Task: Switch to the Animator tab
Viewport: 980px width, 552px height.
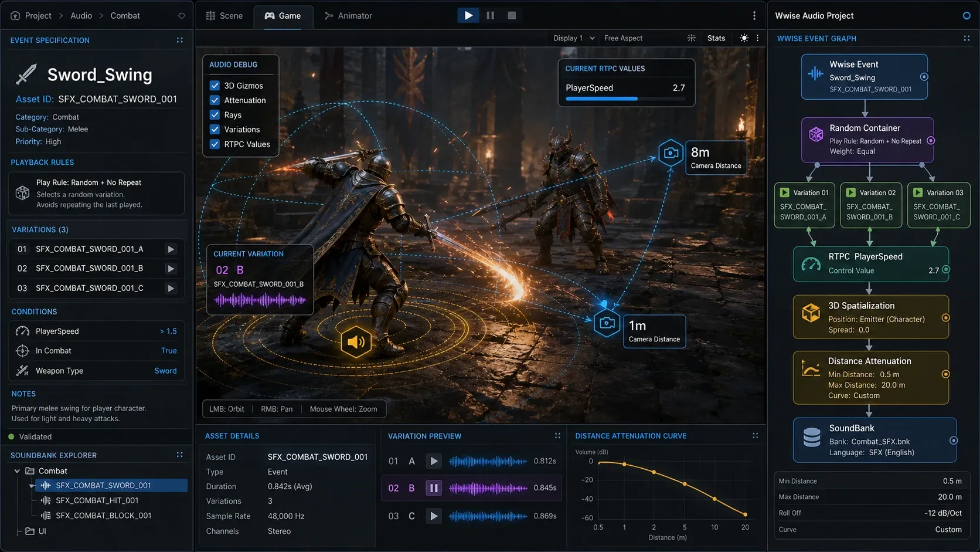Action: click(x=348, y=16)
